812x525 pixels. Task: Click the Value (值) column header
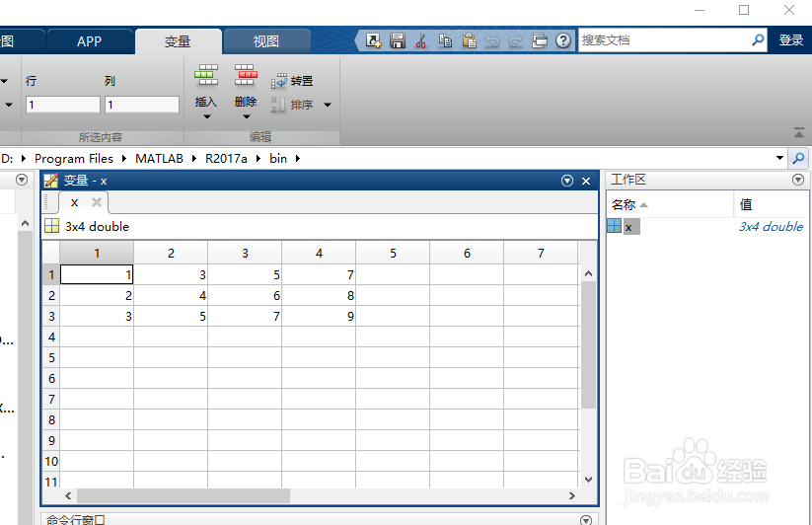(772, 204)
